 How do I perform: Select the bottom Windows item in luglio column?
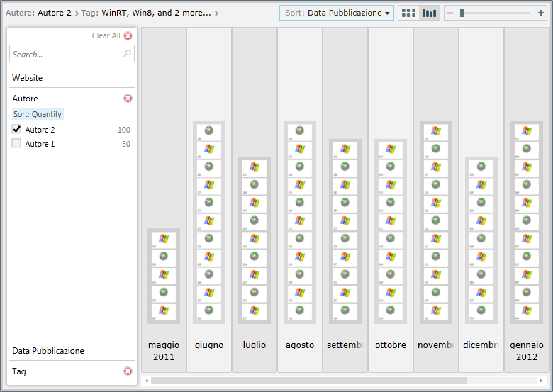click(x=255, y=312)
